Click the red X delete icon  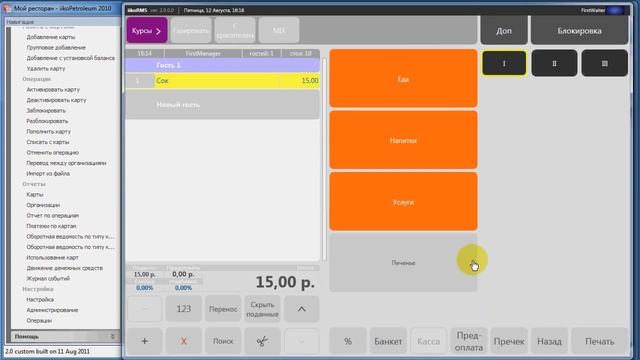pyautogui.click(x=184, y=341)
